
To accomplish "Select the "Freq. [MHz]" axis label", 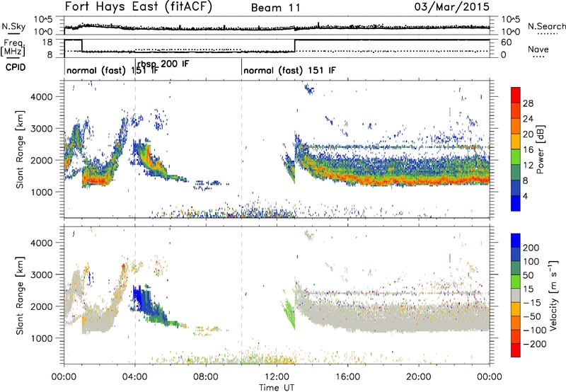I will [13, 48].
